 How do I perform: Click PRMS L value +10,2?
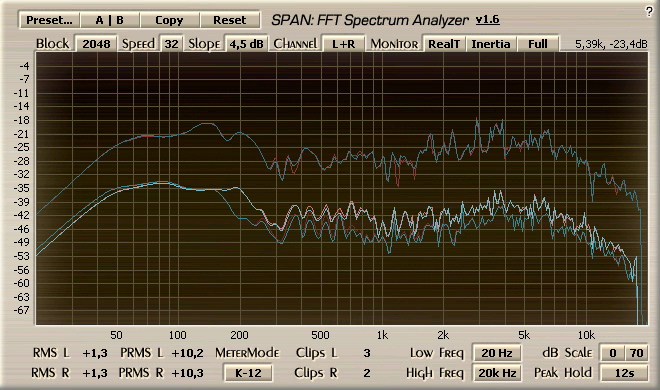pyautogui.click(x=187, y=353)
